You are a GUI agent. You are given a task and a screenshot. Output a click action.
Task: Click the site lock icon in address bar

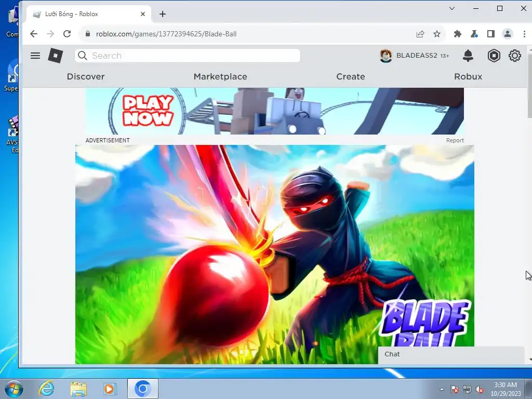[88, 34]
